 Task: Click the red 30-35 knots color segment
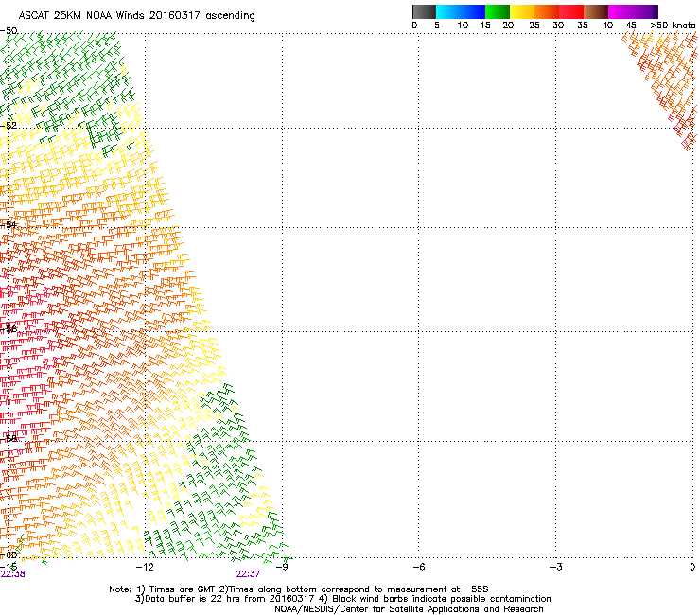571,11
